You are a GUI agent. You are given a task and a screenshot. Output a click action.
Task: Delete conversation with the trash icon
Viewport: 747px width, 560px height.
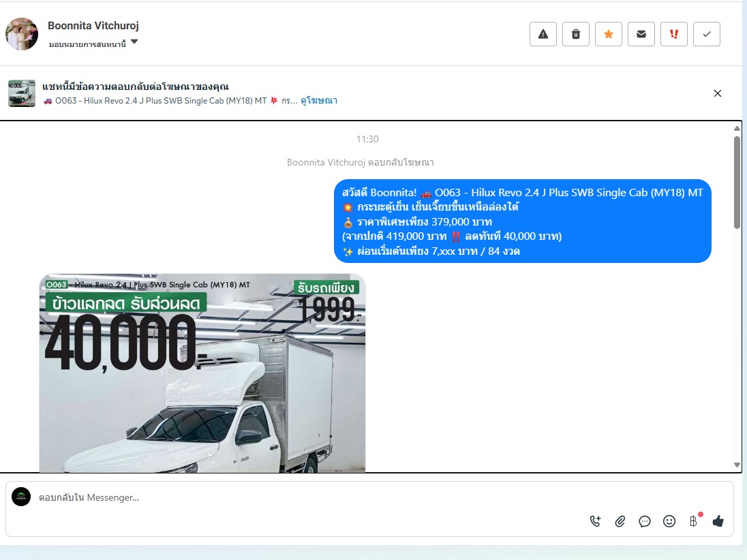point(576,34)
